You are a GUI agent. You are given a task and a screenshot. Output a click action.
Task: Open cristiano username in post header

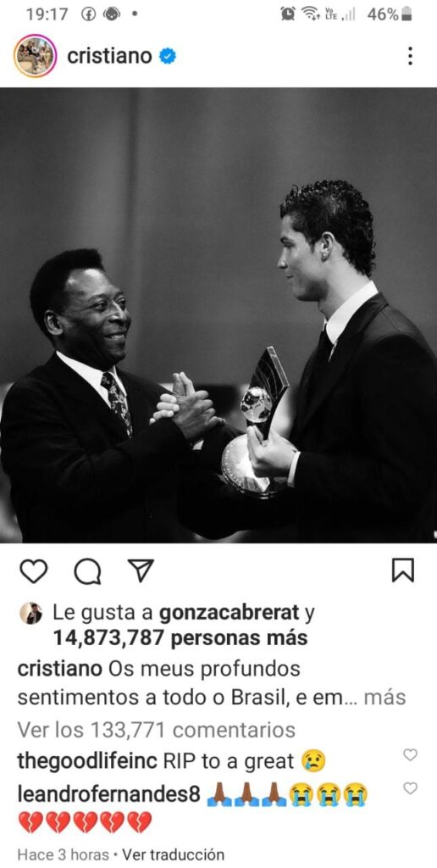click(x=109, y=57)
